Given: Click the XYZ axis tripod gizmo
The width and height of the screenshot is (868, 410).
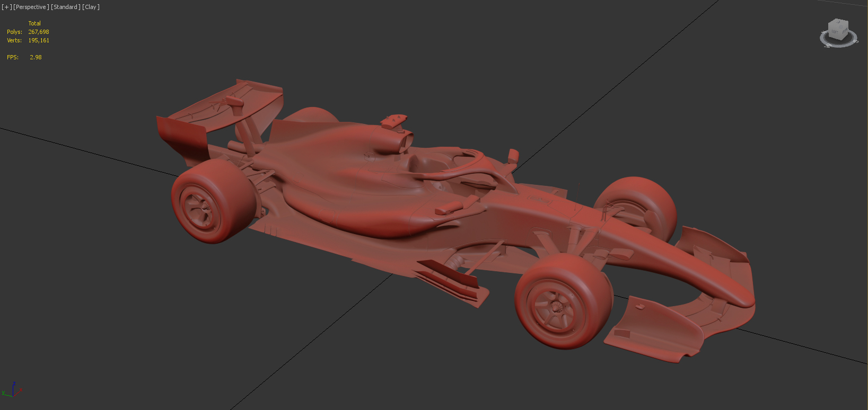Looking at the screenshot, I should tap(12, 390).
